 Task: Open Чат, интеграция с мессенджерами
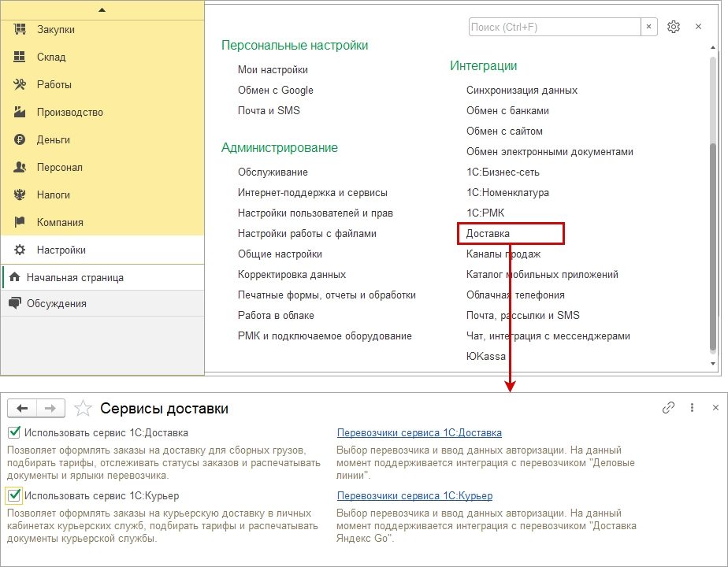548,335
